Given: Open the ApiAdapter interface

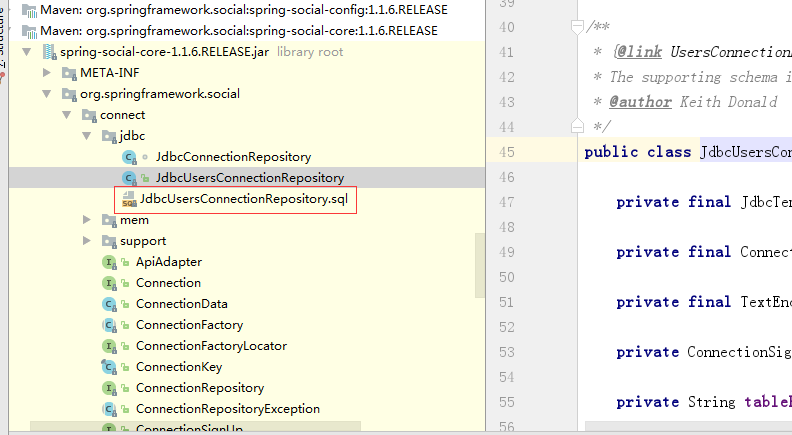Looking at the screenshot, I should tap(169, 262).
